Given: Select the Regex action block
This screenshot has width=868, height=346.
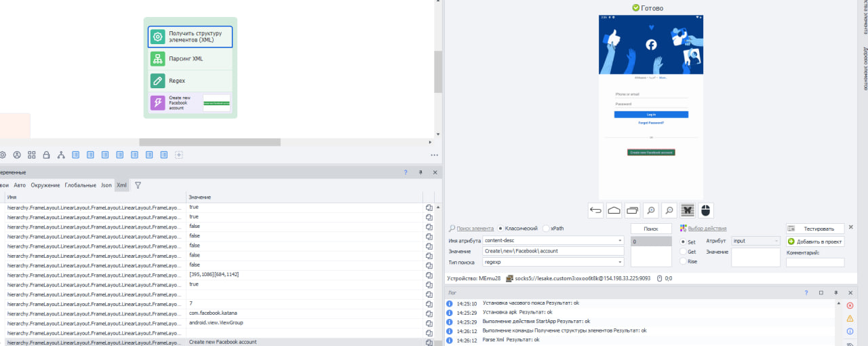Looking at the screenshot, I should (191, 81).
